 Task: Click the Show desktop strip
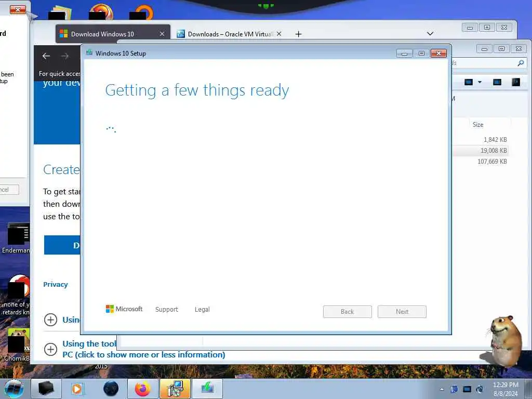tap(528, 389)
